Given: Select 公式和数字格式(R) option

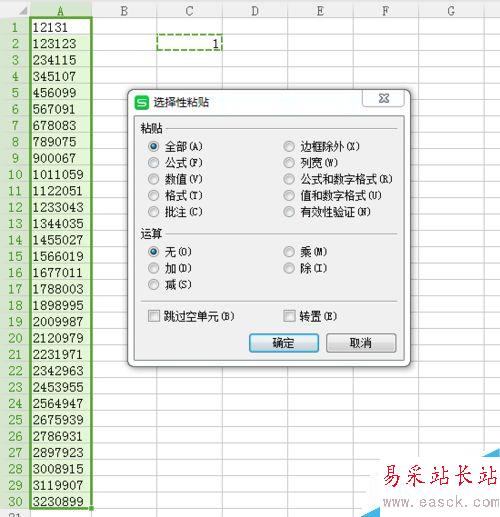Looking at the screenshot, I should (x=338, y=179).
